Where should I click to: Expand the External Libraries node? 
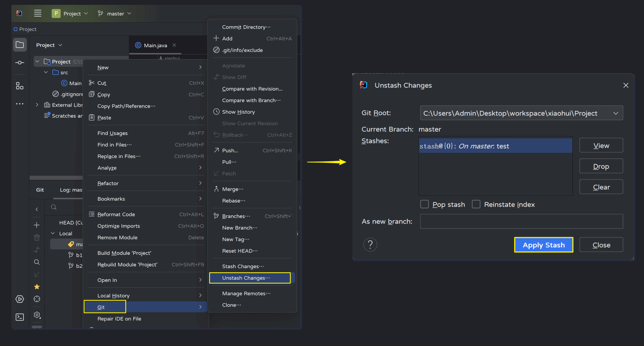click(x=37, y=105)
